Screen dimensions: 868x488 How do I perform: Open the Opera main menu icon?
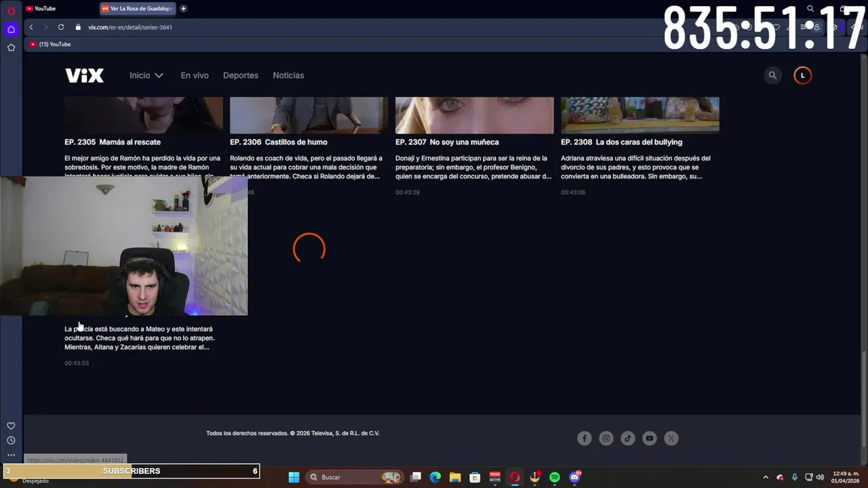pyautogui.click(x=11, y=11)
